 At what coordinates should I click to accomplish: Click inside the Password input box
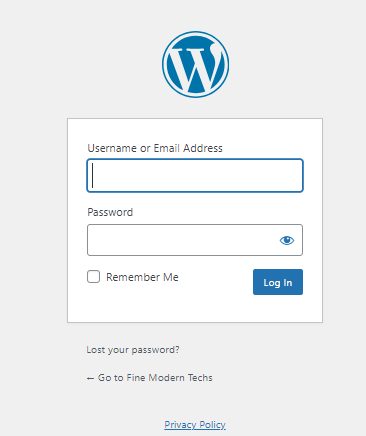coord(195,240)
